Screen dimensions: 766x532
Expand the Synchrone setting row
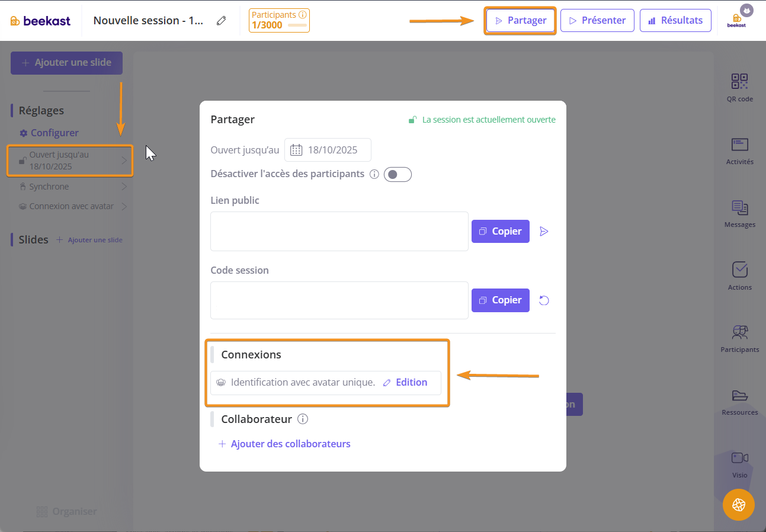70,187
